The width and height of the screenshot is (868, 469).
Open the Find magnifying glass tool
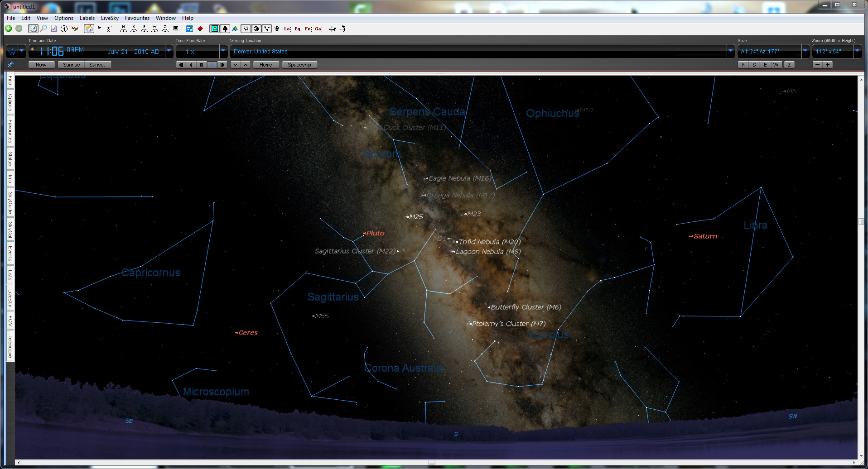coord(43,29)
